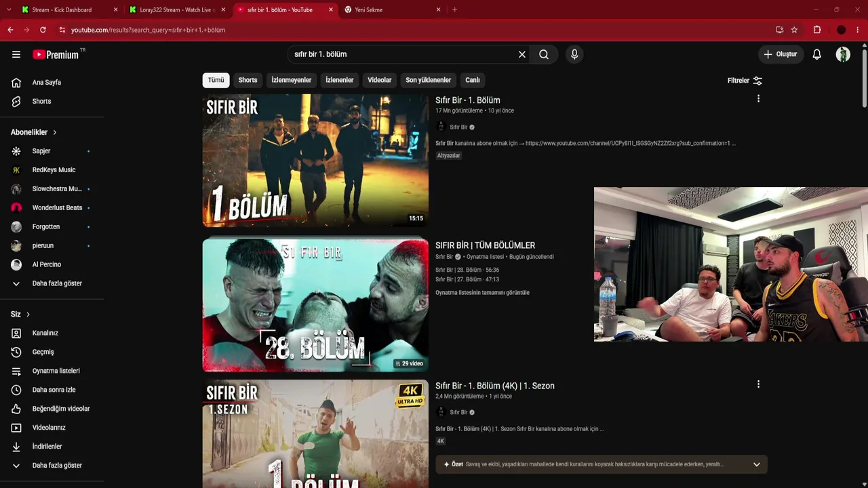Select the Son yüklenenler filter chip
868x488 pixels.
(x=429, y=80)
